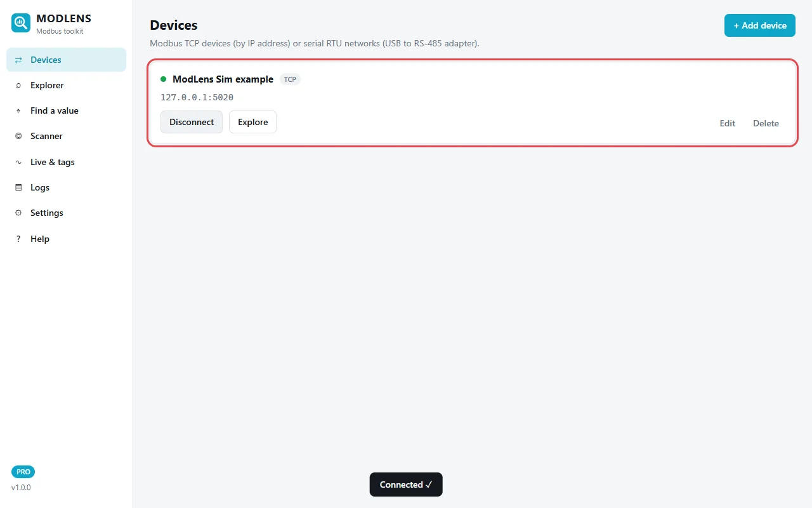This screenshot has width=812, height=508.
Task: Click the ModLens Sim example device name
Action: 223,79
